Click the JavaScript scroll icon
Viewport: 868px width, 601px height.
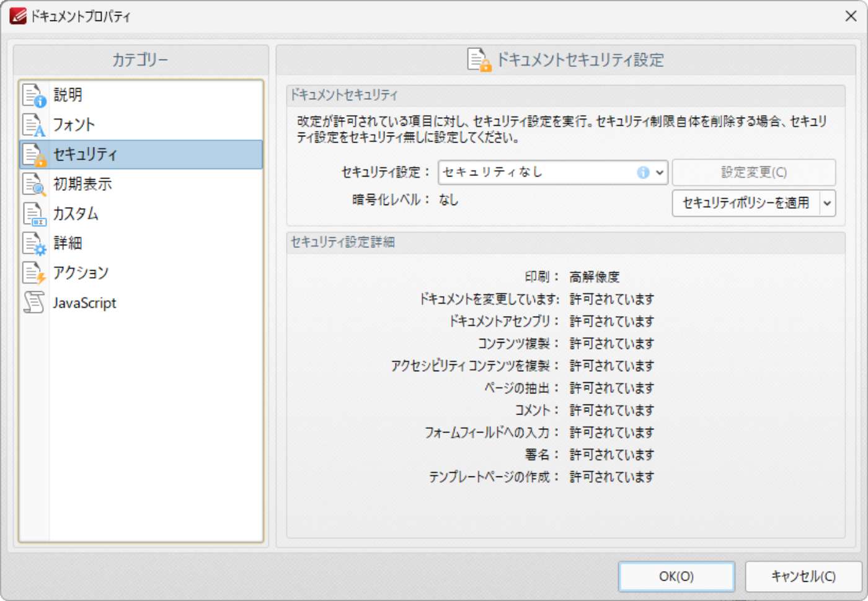pos(34,303)
